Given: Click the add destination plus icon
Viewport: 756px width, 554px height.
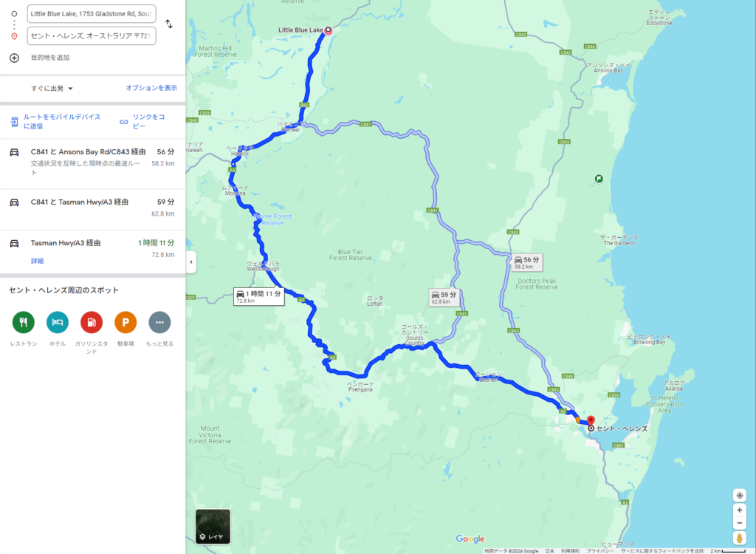Looking at the screenshot, I should [x=15, y=58].
